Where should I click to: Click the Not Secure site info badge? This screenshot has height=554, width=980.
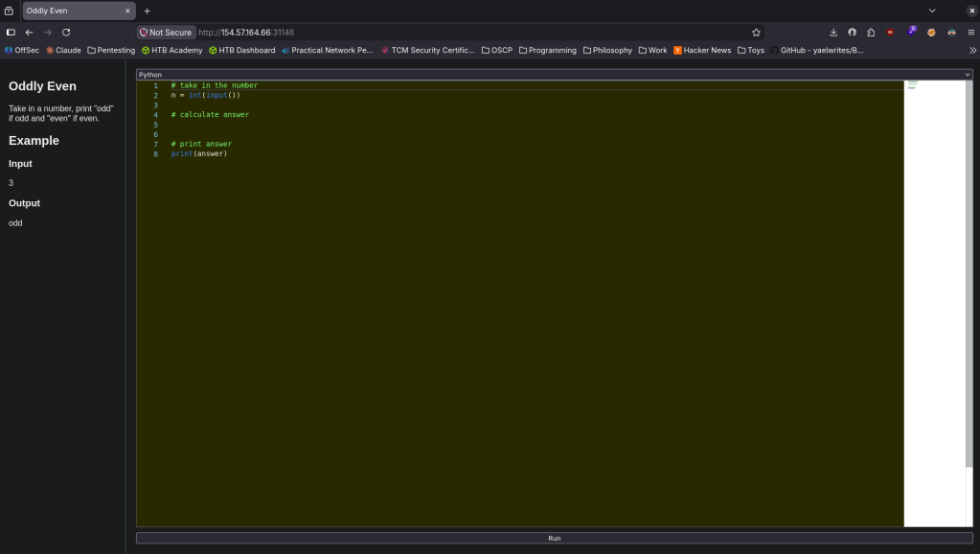coord(166,32)
